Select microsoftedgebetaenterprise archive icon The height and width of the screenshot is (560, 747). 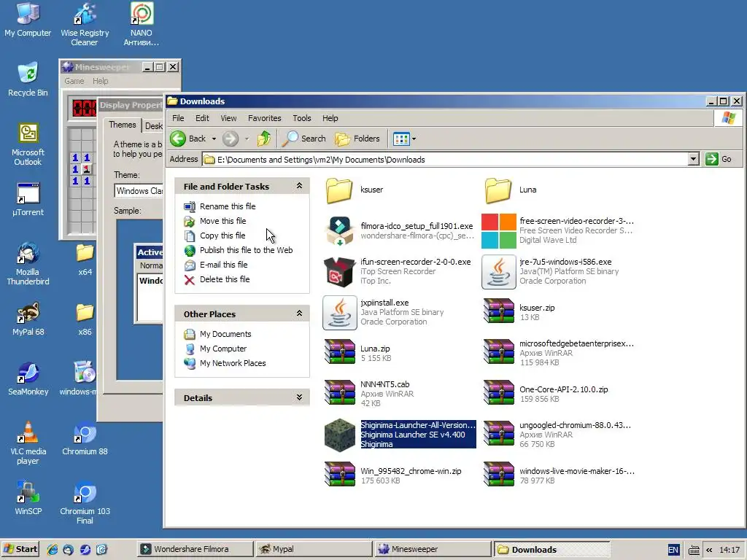[498, 352]
